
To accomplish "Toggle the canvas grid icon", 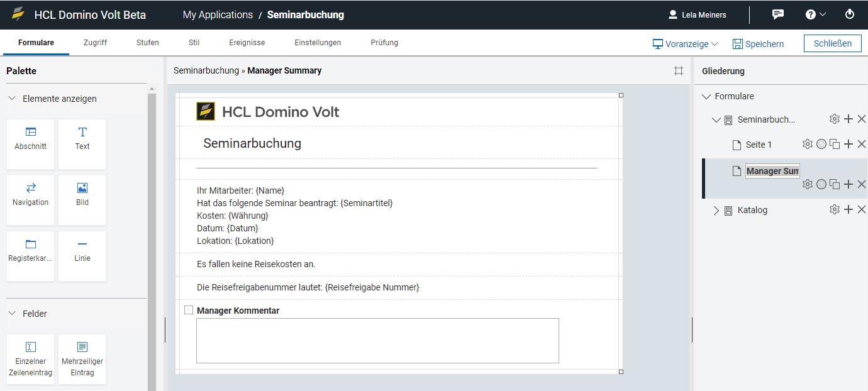I will (679, 71).
